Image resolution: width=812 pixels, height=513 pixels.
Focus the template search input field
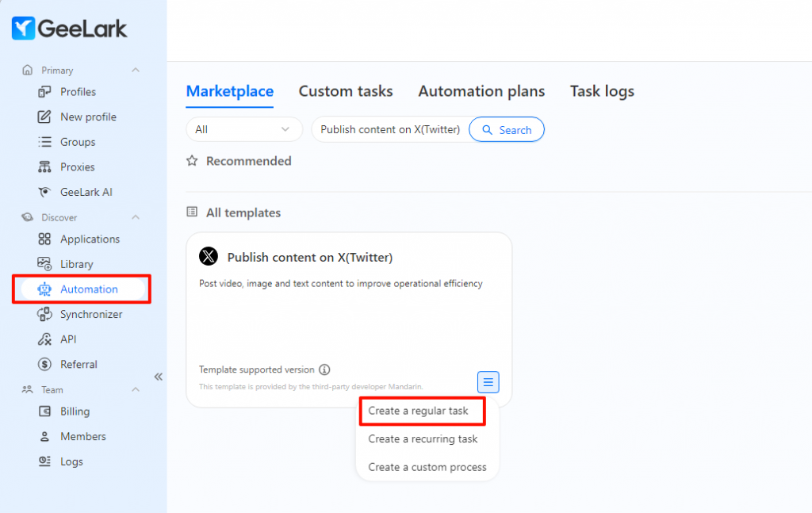pyautogui.click(x=390, y=129)
